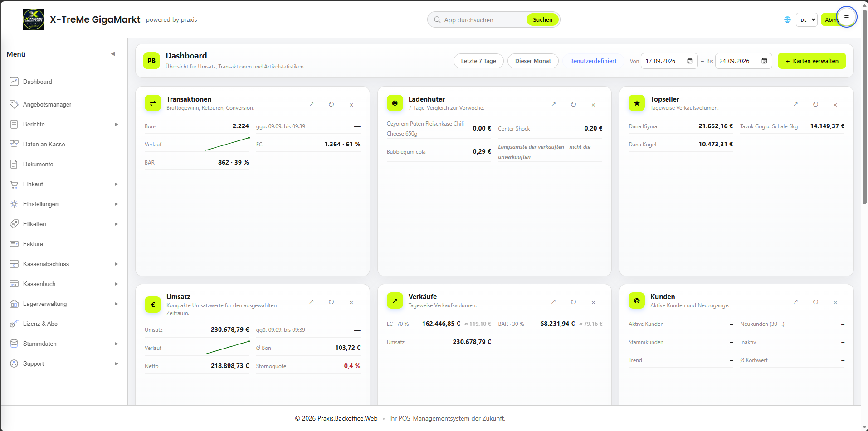Viewport: 868px width, 431px height.
Task: Click the Suchen search button
Action: (x=542, y=19)
